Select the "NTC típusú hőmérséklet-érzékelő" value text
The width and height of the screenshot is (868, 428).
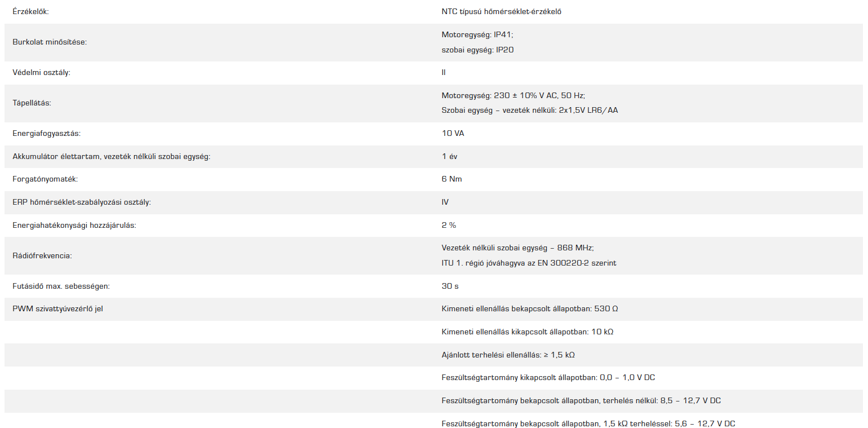pyautogui.click(x=501, y=11)
